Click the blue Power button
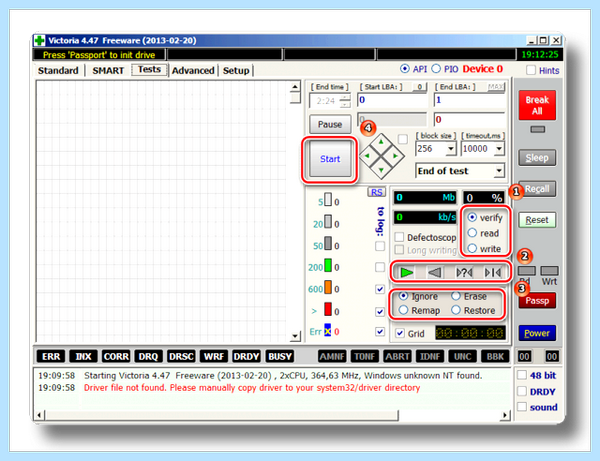Image resolution: width=600 pixels, height=461 pixels. coord(537,333)
